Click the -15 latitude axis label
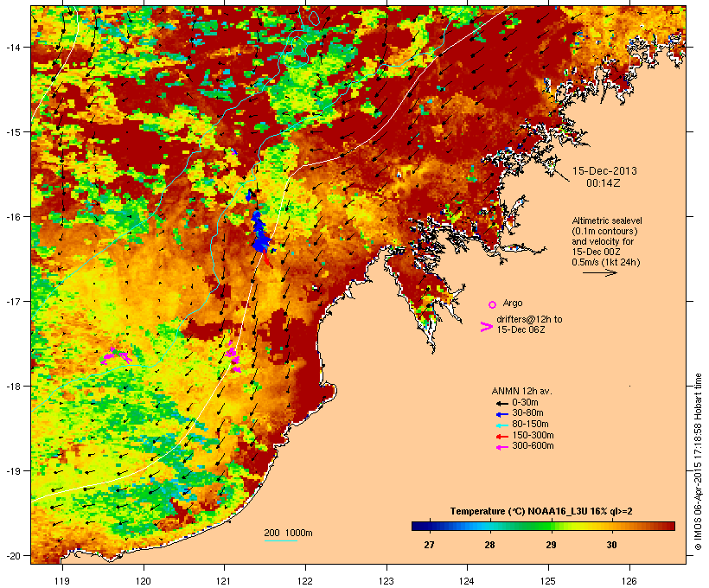Screen dimensions: 709x588 12,132
